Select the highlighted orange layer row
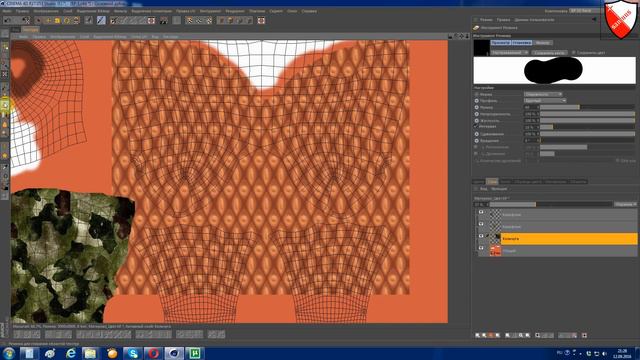640x360 pixels. point(569,239)
